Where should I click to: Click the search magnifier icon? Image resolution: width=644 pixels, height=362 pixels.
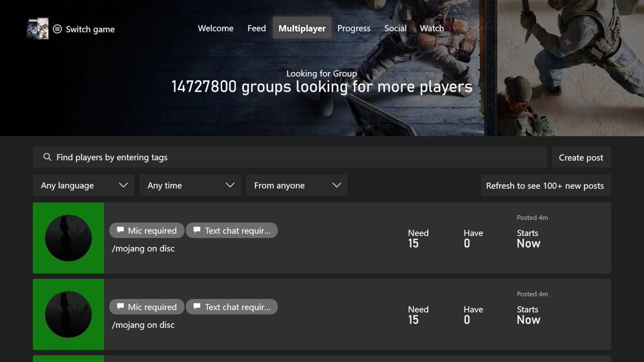click(x=47, y=157)
